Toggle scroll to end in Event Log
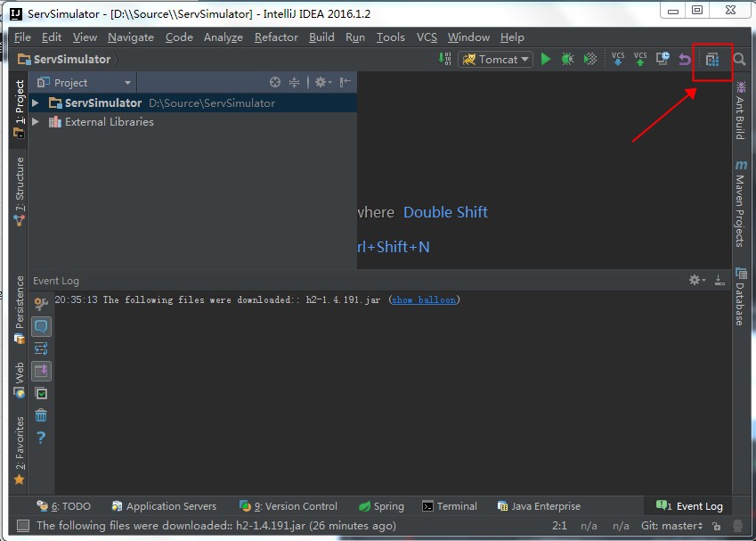The image size is (756, 541). click(x=41, y=371)
